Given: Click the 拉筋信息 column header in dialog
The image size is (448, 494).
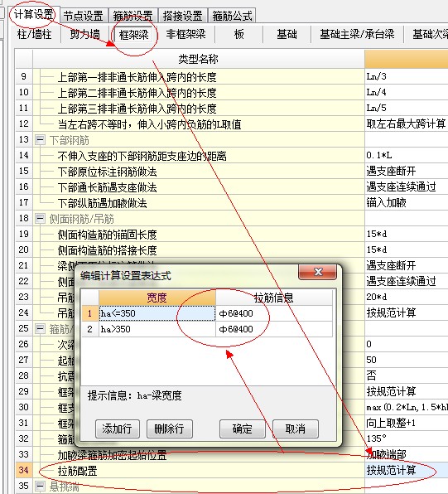Looking at the screenshot, I should pos(274,298).
